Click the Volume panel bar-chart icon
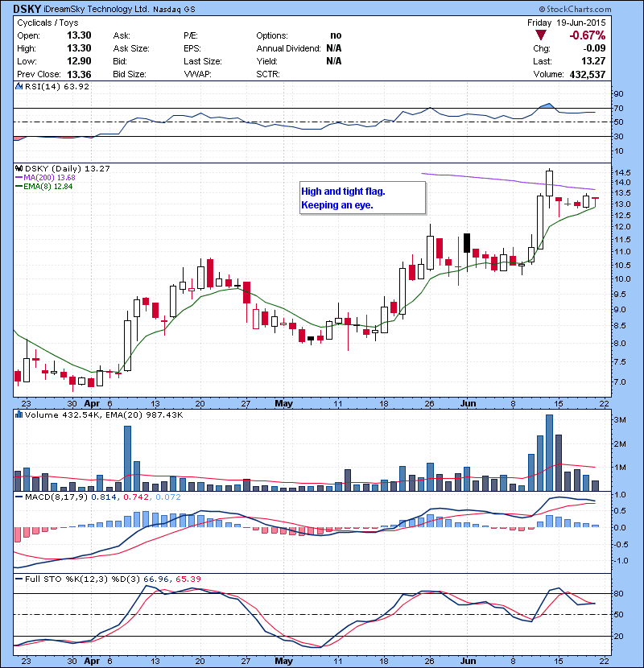Image resolution: width=644 pixels, height=668 pixels. [19, 414]
